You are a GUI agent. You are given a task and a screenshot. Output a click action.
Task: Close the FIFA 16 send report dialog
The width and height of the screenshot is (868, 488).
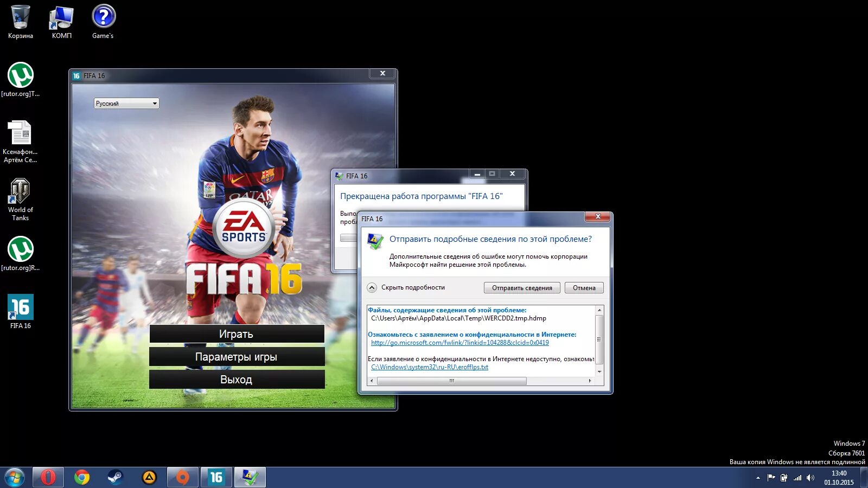[x=598, y=216]
